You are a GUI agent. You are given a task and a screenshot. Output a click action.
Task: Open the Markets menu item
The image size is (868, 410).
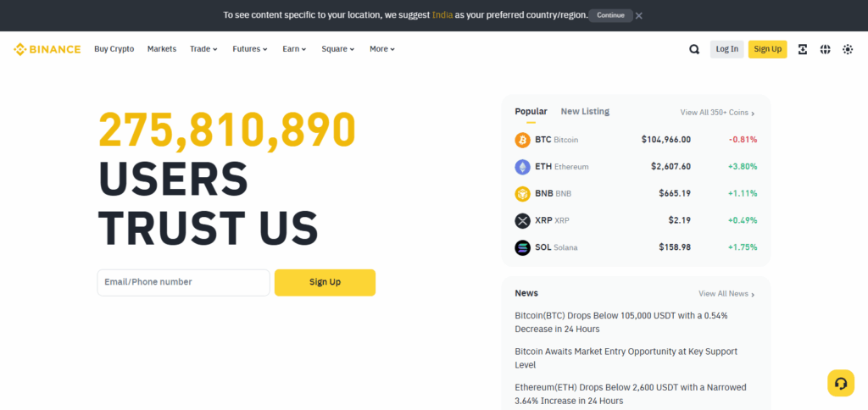(x=162, y=49)
